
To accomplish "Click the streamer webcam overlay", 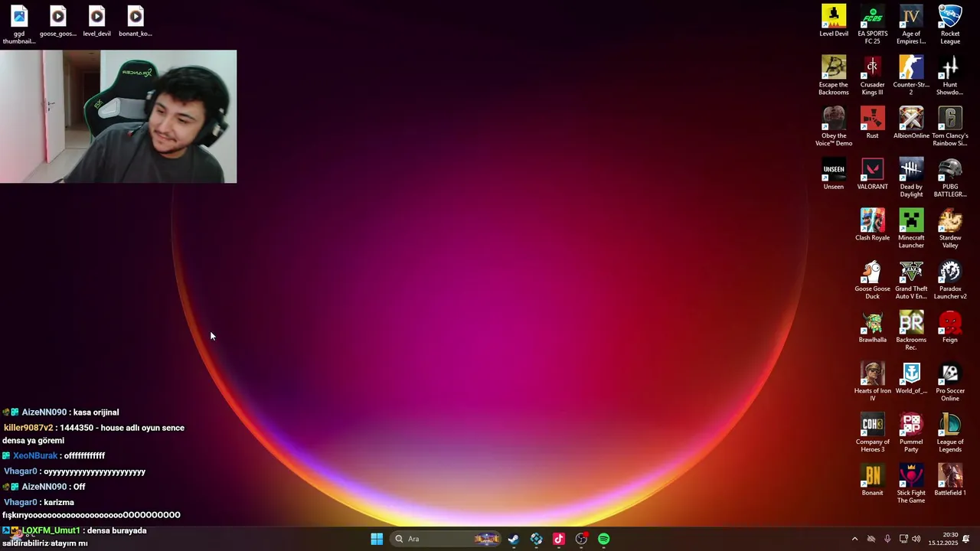I will (119, 116).
